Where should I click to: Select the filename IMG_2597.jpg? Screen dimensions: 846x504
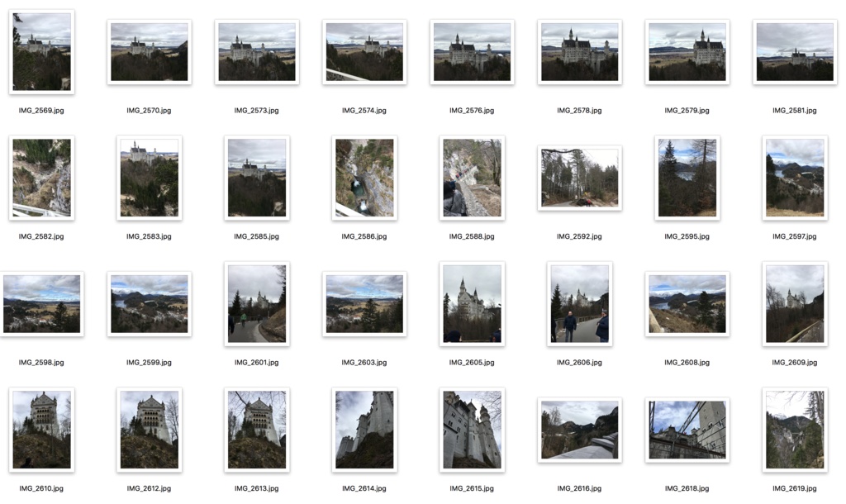pyautogui.click(x=795, y=236)
